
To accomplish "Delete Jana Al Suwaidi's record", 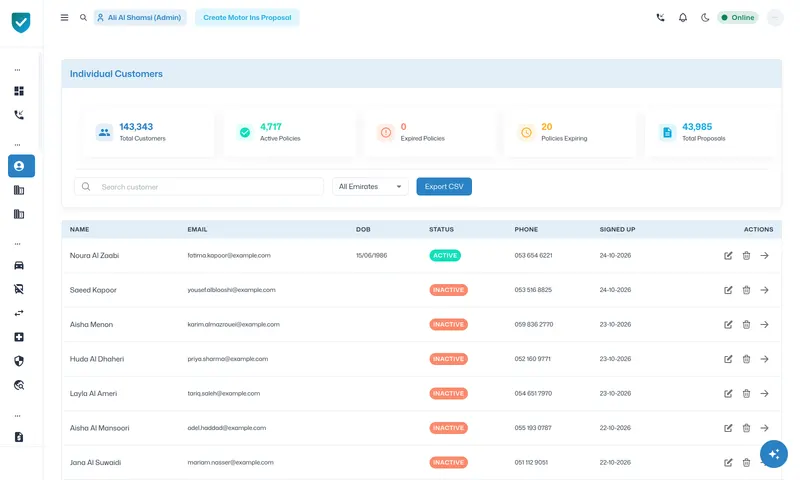I will click(x=746, y=463).
